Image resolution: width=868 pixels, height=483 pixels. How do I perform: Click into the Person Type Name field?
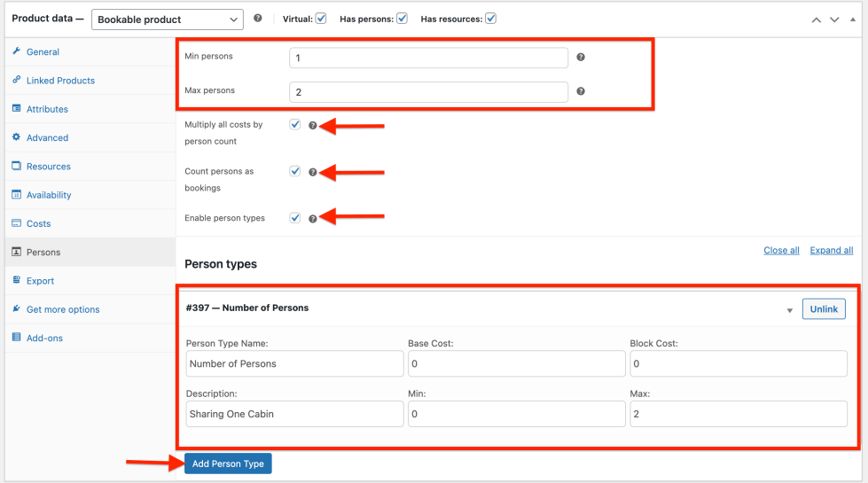pos(294,363)
